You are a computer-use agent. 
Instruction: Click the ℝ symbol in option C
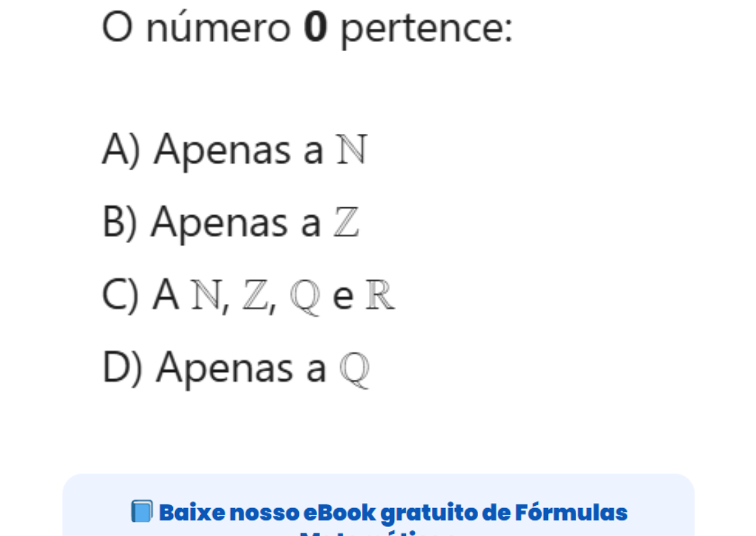point(381,296)
